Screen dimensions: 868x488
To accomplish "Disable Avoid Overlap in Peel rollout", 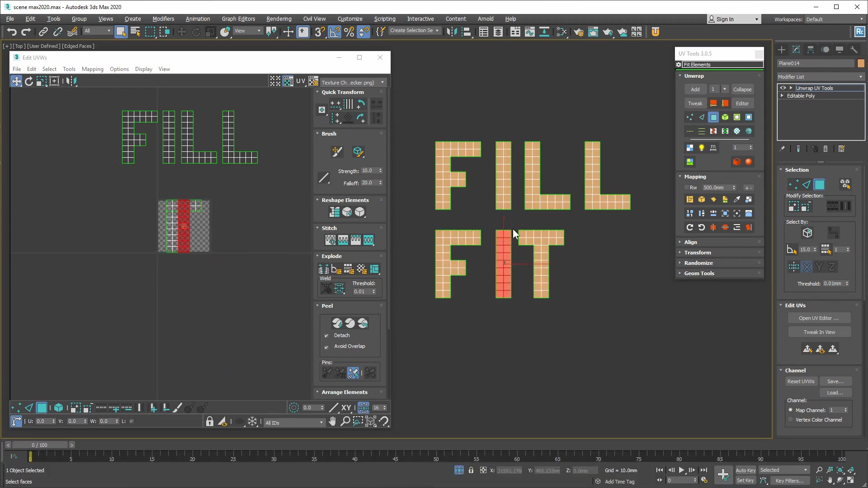I will point(326,347).
